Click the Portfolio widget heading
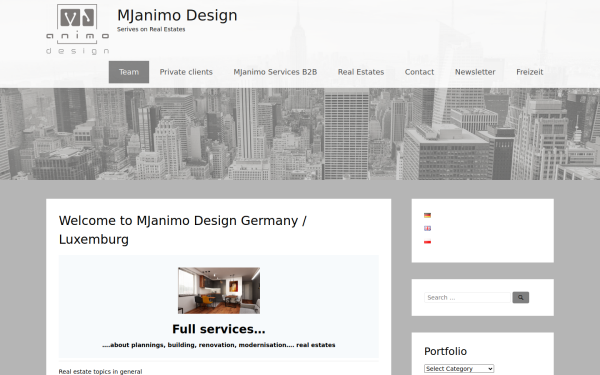 (445, 351)
